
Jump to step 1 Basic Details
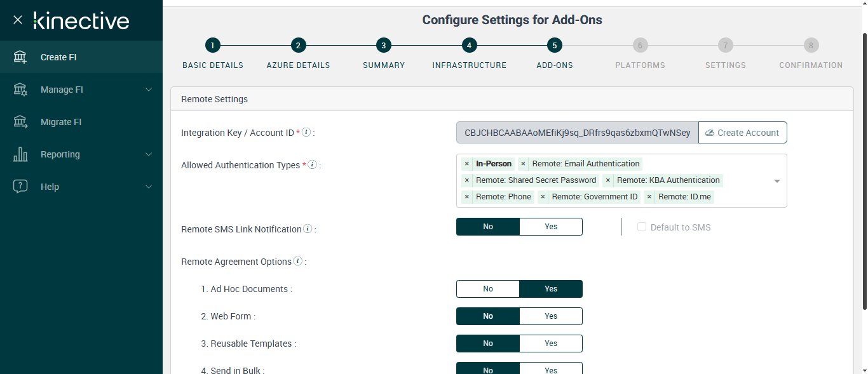(212, 46)
